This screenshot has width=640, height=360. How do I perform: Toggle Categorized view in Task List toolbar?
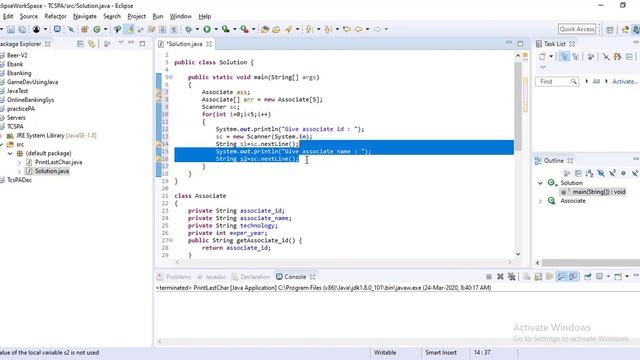(564, 56)
